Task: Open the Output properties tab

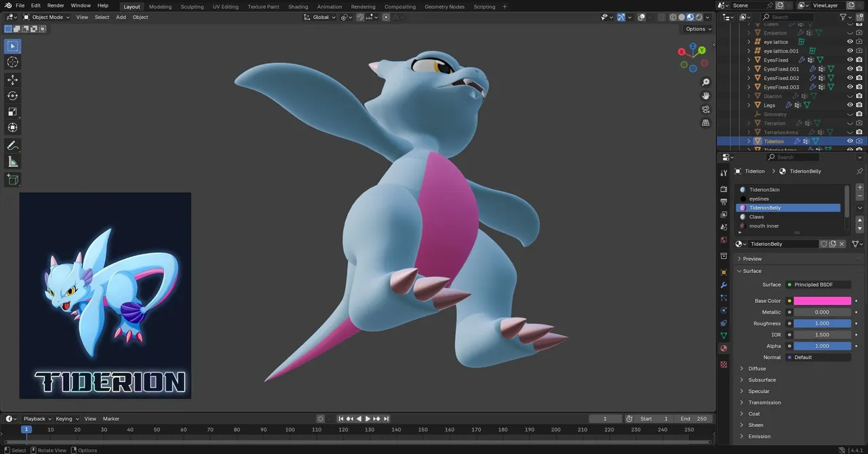Action: (x=724, y=202)
